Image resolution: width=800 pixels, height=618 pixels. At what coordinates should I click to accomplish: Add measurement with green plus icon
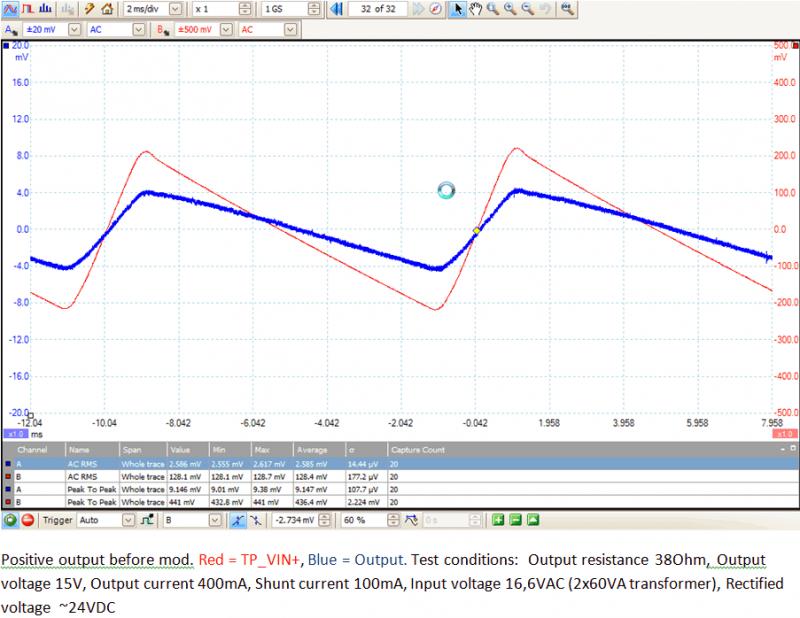[x=498, y=520]
